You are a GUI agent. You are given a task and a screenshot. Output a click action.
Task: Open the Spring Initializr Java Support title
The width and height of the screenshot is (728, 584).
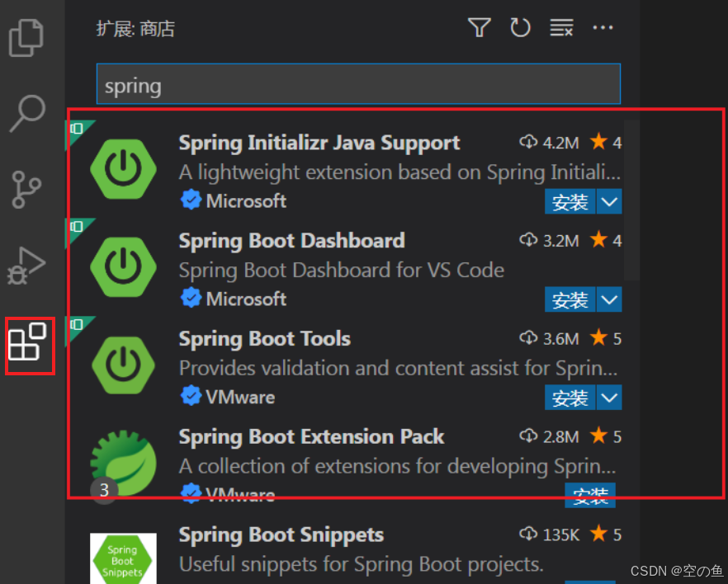tap(319, 143)
